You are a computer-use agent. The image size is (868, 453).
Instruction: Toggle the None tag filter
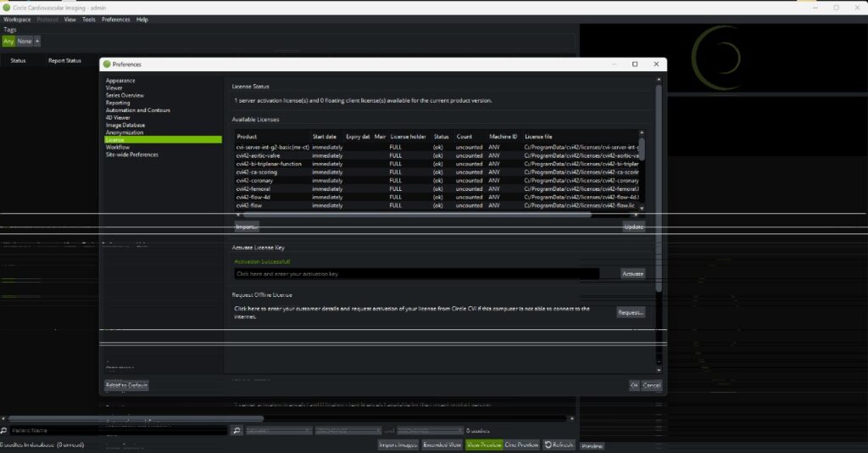pyautogui.click(x=25, y=41)
